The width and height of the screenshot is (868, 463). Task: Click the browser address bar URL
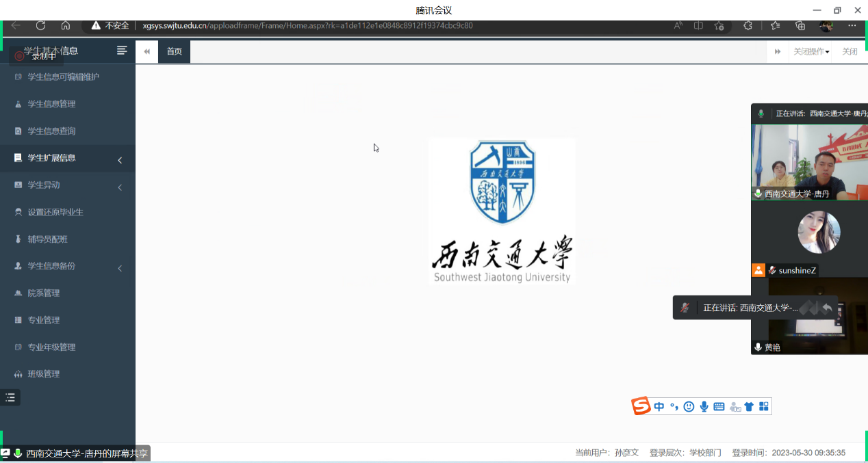[308, 26]
